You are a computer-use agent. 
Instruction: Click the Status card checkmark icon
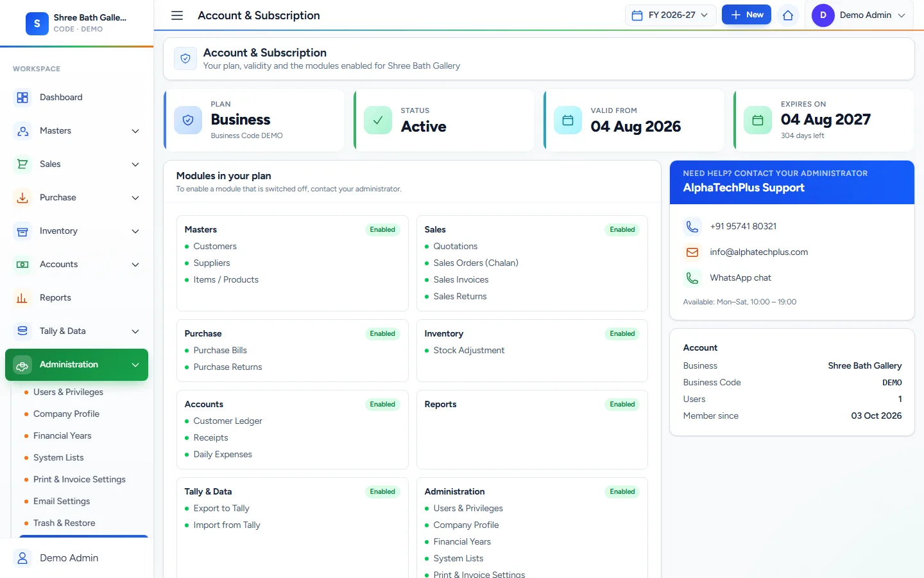point(378,120)
